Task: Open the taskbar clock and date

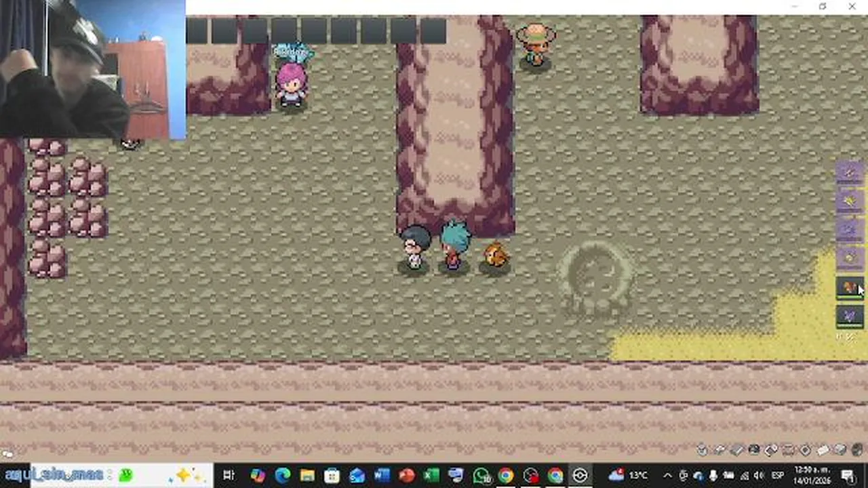Action: click(x=812, y=474)
